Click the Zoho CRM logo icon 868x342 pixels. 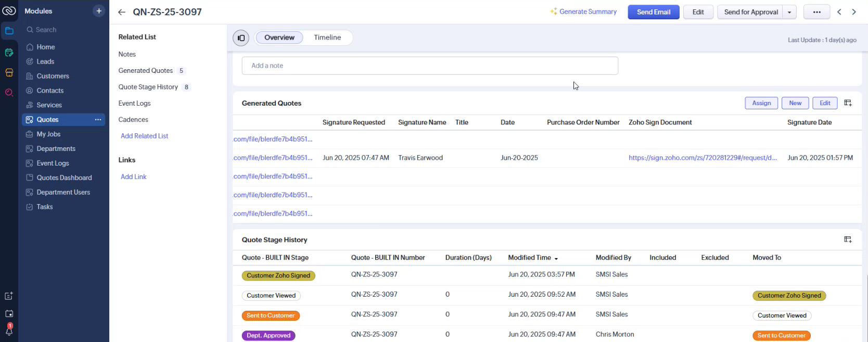pyautogui.click(x=9, y=11)
